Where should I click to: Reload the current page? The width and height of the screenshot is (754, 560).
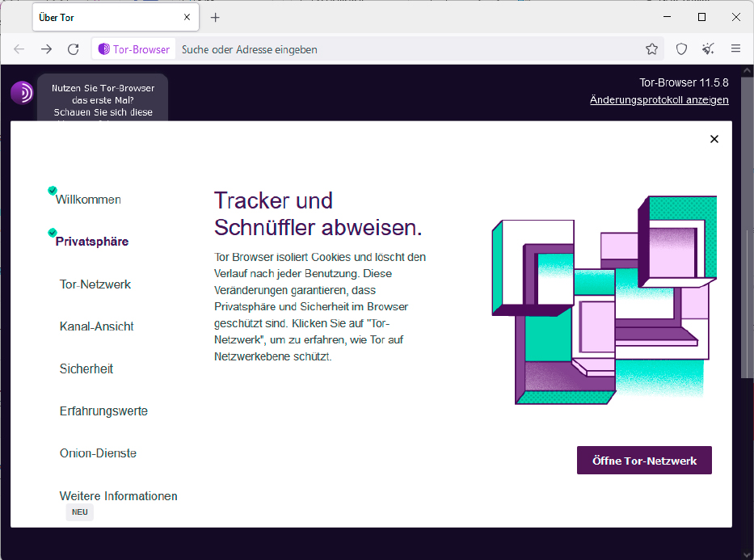(x=73, y=49)
